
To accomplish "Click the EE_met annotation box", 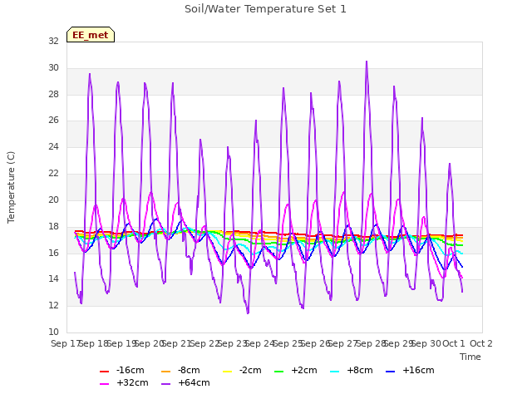I will pyautogui.click(x=91, y=35).
